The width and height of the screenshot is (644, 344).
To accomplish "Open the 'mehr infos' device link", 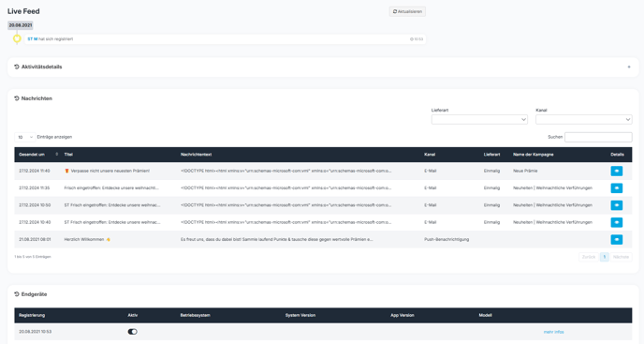I will tap(553, 332).
